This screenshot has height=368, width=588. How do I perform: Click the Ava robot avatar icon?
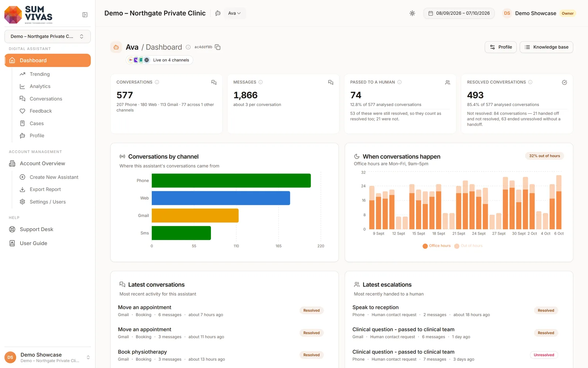tap(116, 47)
